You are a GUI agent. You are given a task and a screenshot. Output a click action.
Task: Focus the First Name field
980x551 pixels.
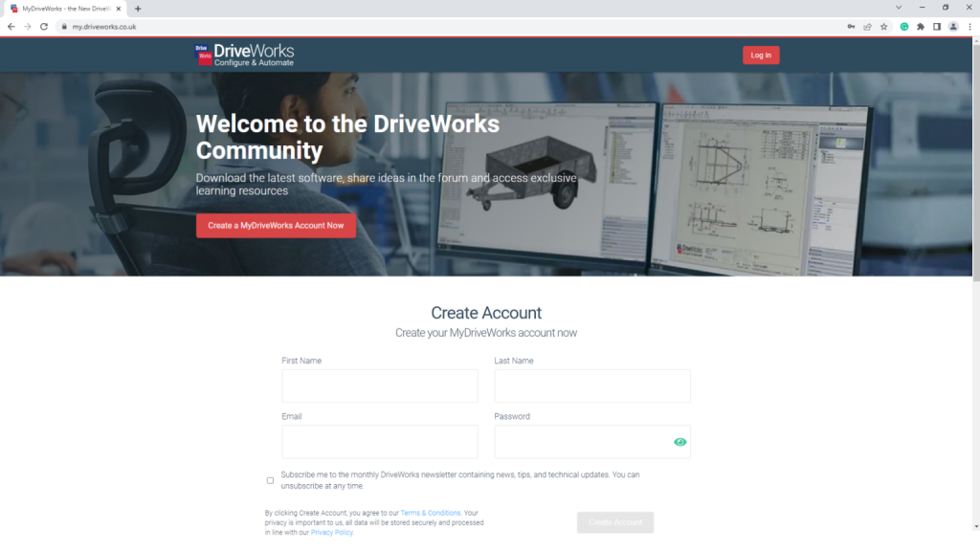(379, 386)
